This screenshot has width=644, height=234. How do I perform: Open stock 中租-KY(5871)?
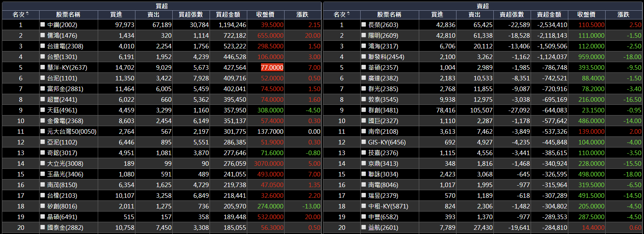[388, 206]
